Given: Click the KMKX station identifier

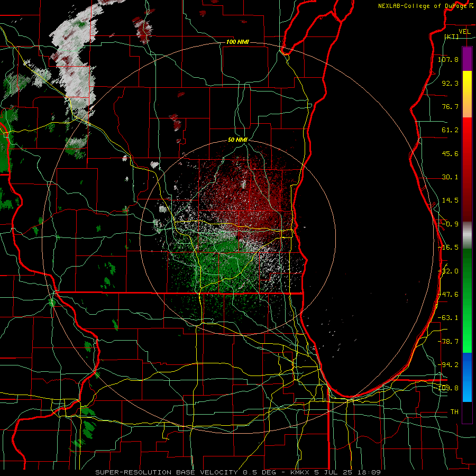Looking at the screenshot, I should [300, 472].
